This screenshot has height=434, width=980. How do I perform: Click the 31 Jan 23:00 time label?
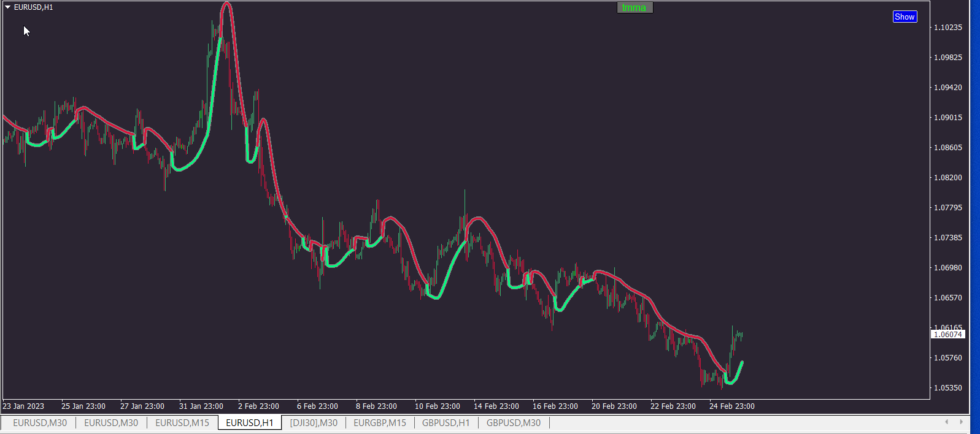pos(201,406)
